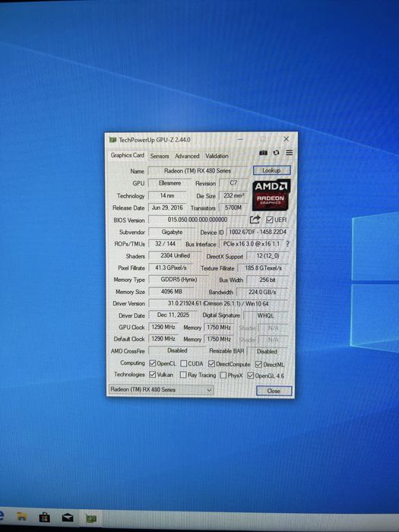The width and height of the screenshot is (399, 532).
Task: Click the Name field showing Radeon RX 480
Action: tap(198, 171)
